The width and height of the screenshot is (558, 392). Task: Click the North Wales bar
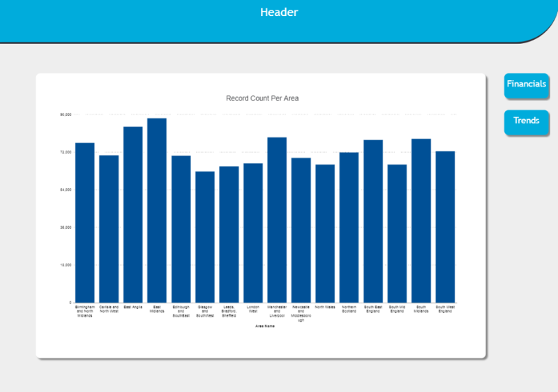pyautogui.click(x=325, y=234)
